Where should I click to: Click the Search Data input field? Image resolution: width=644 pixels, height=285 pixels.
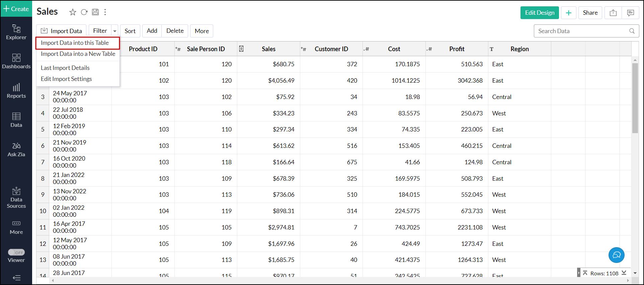point(582,31)
